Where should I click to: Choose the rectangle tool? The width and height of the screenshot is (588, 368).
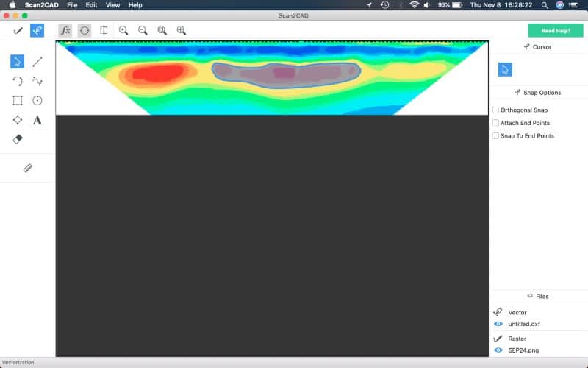pyautogui.click(x=18, y=101)
